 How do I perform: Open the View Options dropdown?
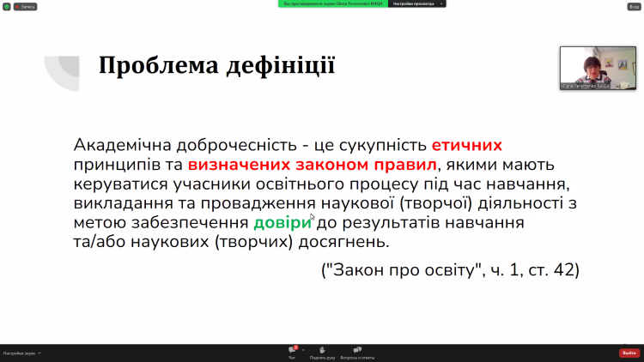(417, 3)
